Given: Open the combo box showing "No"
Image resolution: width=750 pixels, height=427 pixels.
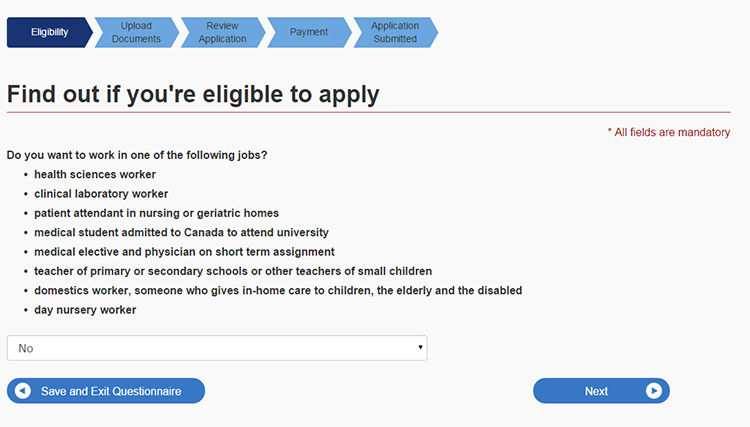Looking at the screenshot, I should coord(216,348).
